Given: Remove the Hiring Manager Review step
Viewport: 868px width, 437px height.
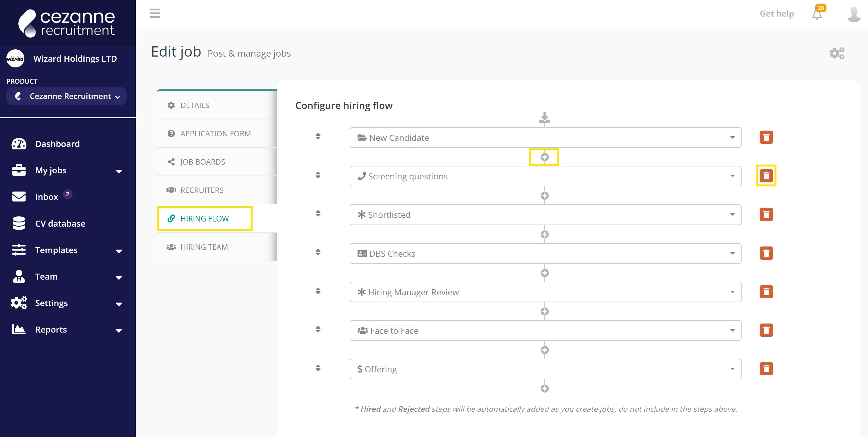Looking at the screenshot, I should (766, 291).
